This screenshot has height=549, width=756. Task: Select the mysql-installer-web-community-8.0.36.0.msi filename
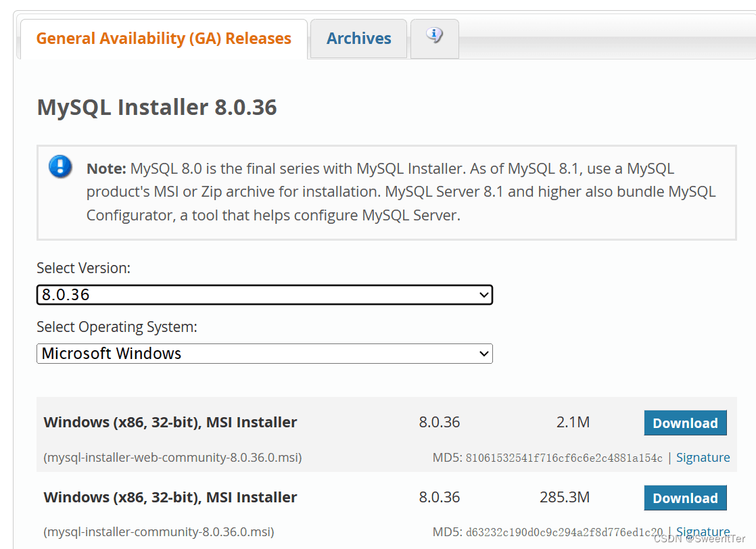(x=172, y=458)
